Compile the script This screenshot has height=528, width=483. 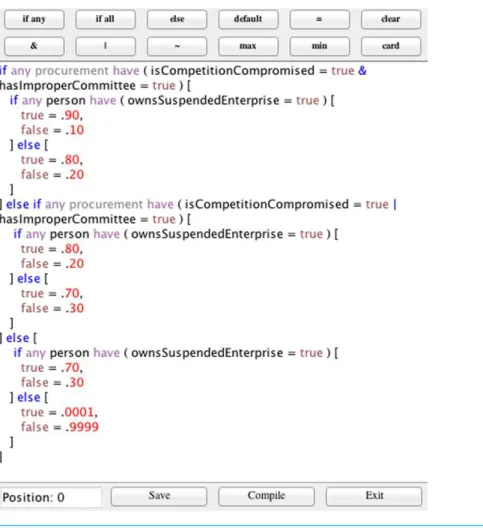click(266, 496)
